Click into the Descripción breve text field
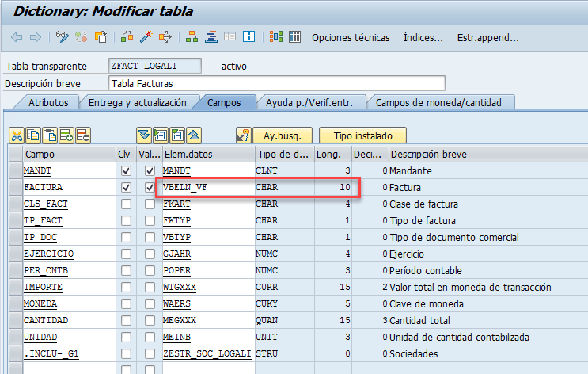This screenshot has height=374, width=588. coord(277,83)
